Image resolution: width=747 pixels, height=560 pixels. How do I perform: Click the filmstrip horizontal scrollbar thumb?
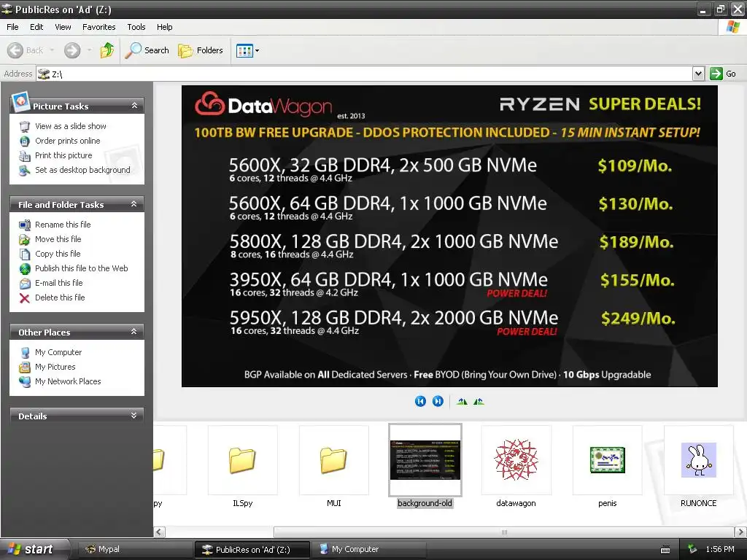pos(504,532)
